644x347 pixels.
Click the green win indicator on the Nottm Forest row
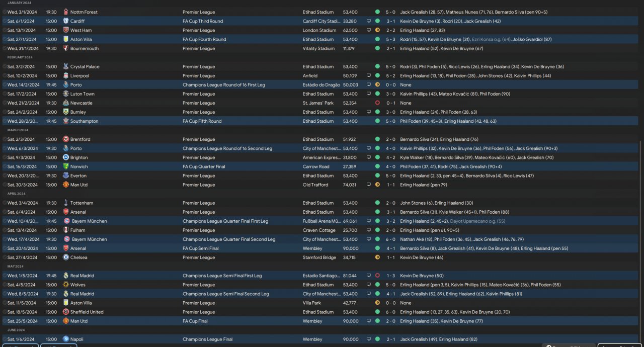click(377, 12)
